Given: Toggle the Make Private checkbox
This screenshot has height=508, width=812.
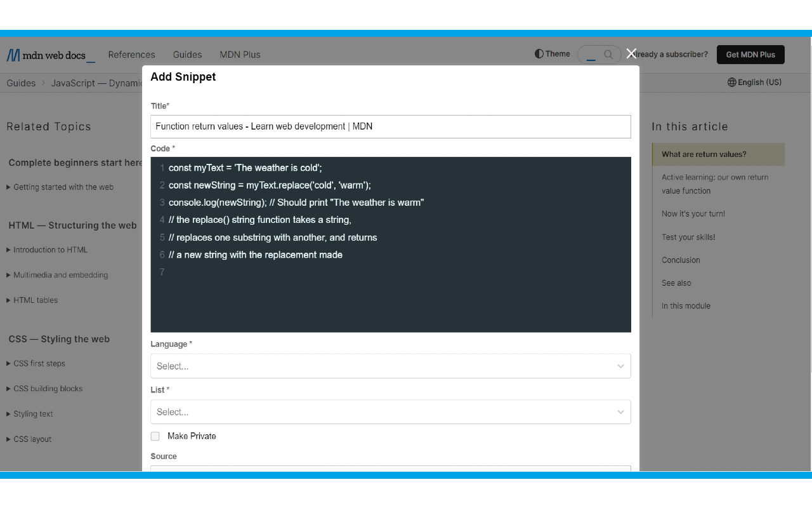Looking at the screenshot, I should click(x=155, y=436).
